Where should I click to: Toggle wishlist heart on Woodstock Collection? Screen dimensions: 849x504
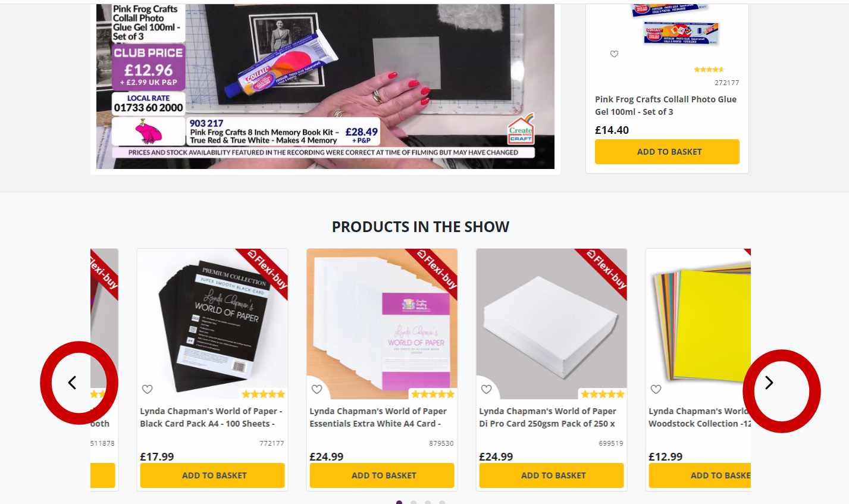[x=656, y=389]
